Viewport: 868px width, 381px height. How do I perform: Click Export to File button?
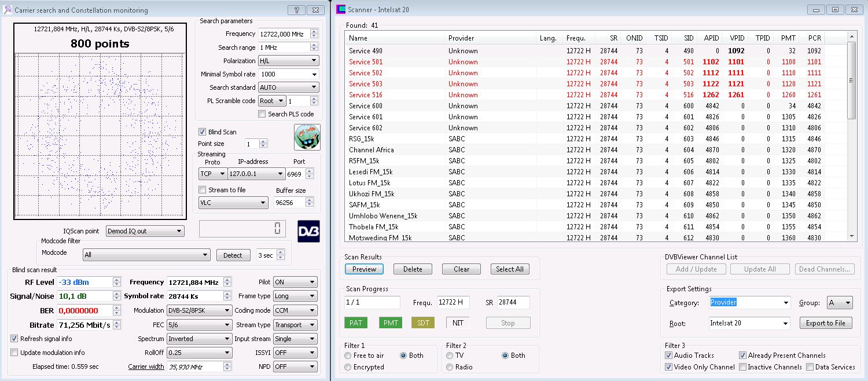pos(826,323)
